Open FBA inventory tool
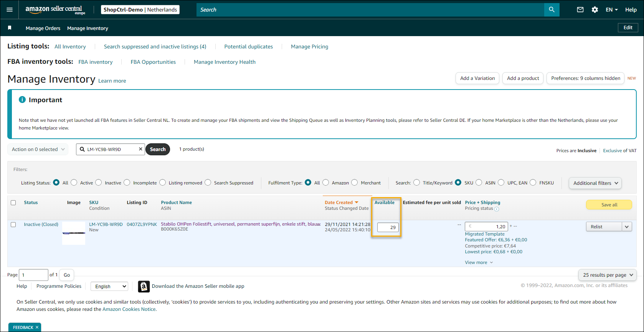Viewport: 644px width, 332px height. point(96,62)
